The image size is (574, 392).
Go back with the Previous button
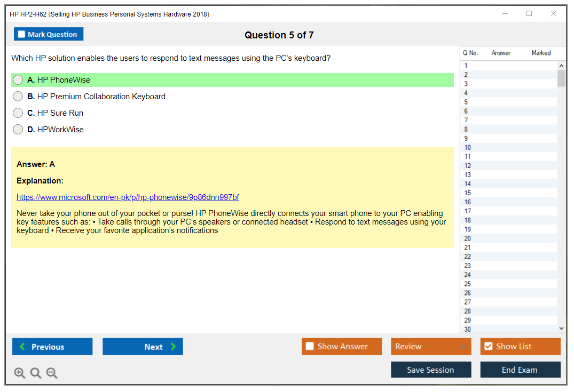coord(52,347)
